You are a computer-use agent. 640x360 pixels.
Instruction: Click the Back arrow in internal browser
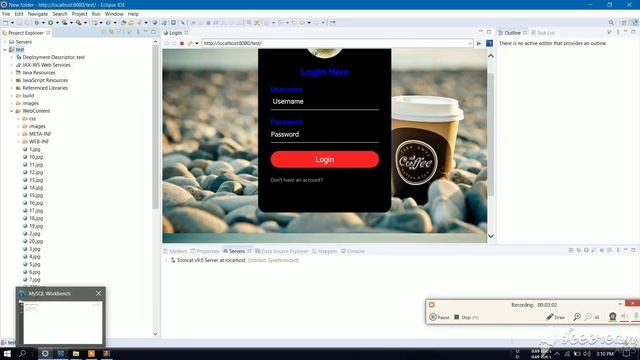[x=167, y=43]
